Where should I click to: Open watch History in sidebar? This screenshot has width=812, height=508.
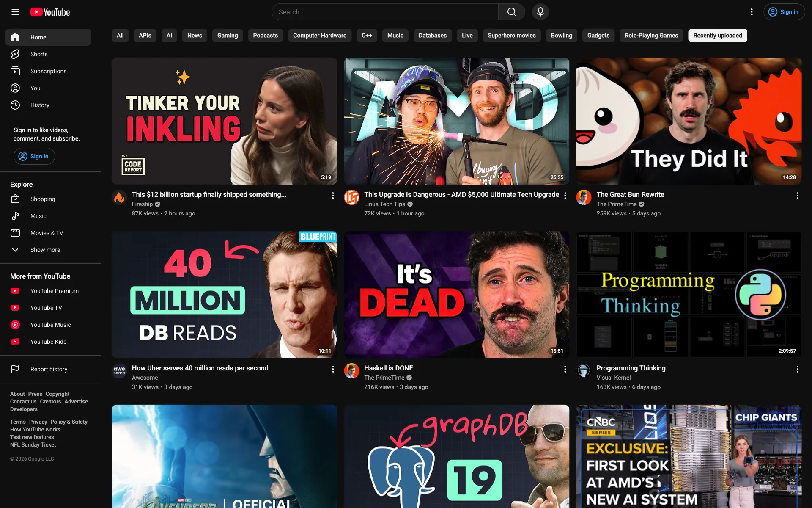(48, 105)
